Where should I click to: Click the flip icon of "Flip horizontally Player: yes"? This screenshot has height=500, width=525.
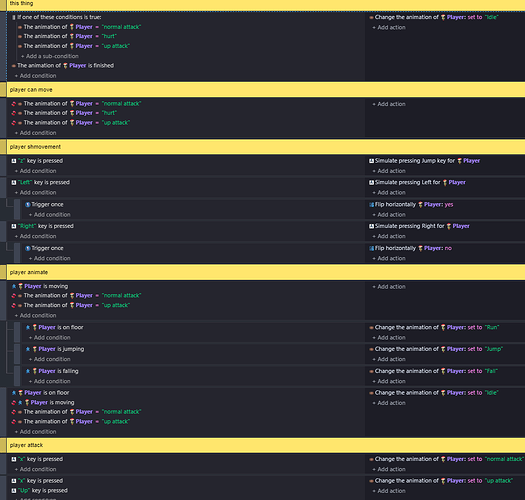click(x=371, y=205)
